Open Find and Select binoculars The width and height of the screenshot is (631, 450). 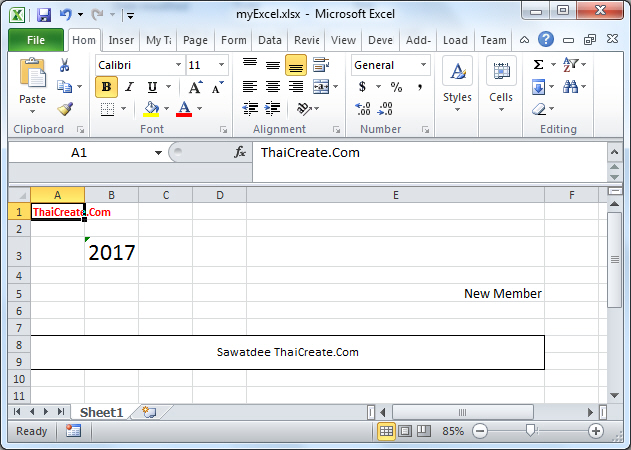click(570, 86)
